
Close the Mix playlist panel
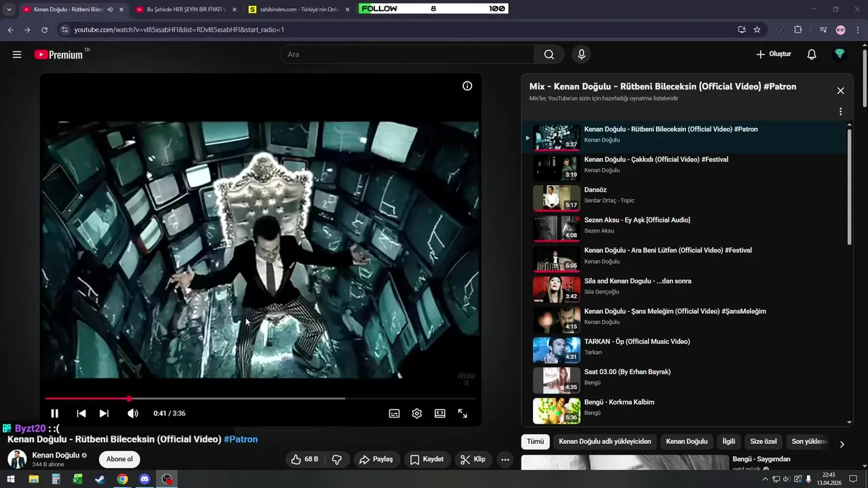(840, 91)
